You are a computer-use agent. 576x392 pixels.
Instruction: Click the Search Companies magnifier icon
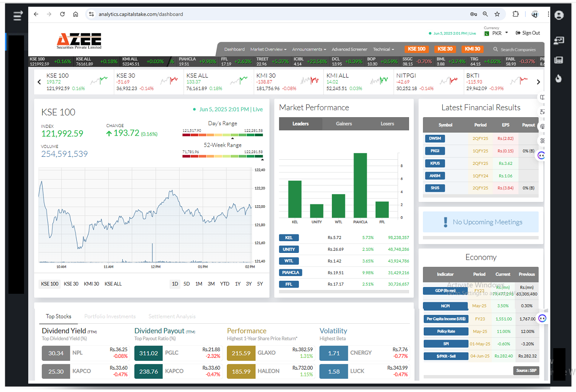click(x=495, y=49)
